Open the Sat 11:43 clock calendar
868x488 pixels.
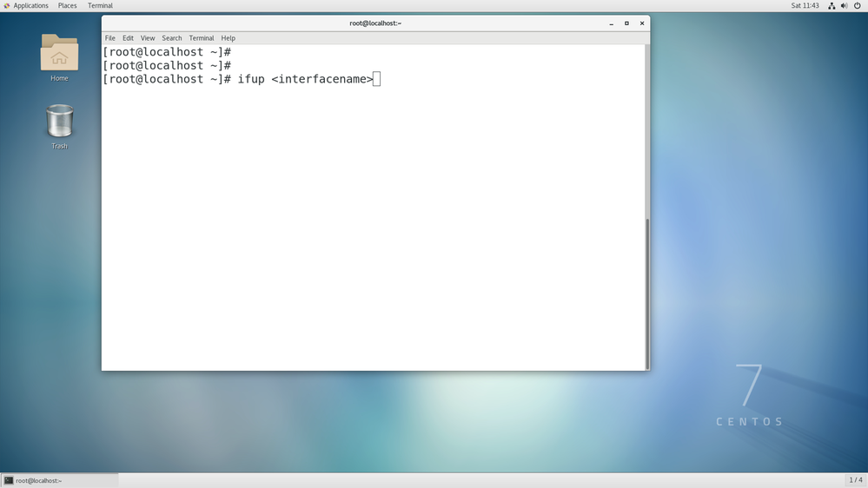coord(805,6)
